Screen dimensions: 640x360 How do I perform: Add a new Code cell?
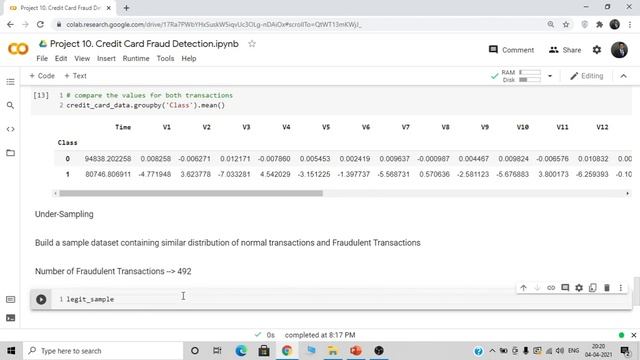(42, 76)
